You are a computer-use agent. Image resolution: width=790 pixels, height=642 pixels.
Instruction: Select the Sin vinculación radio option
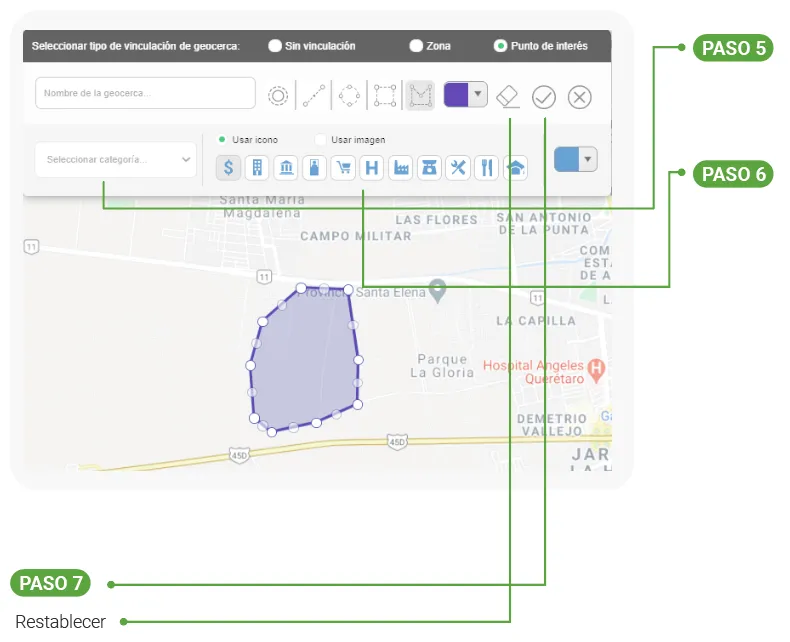click(275, 46)
